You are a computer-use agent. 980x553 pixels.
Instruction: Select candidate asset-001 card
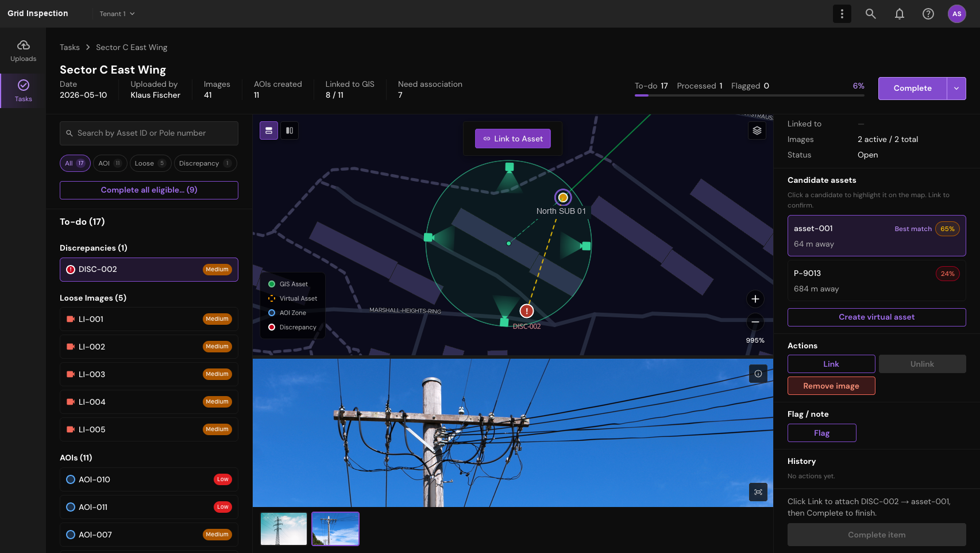coord(877,236)
